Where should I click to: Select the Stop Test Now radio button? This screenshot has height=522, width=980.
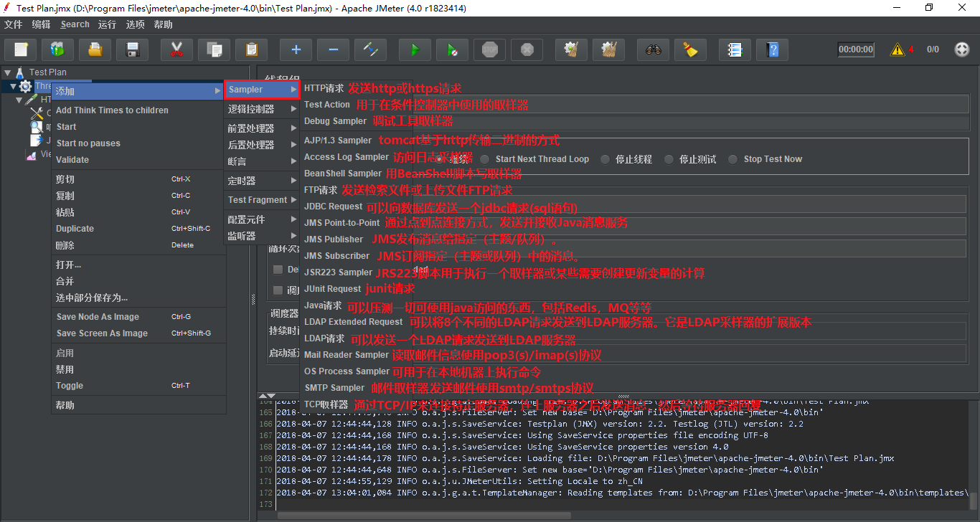point(732,159)
